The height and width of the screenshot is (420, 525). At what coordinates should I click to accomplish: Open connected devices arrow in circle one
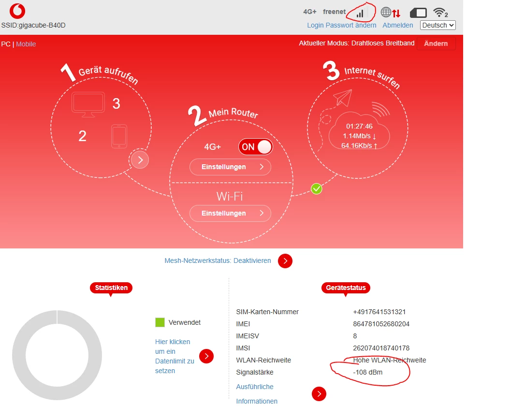[140, 160]
